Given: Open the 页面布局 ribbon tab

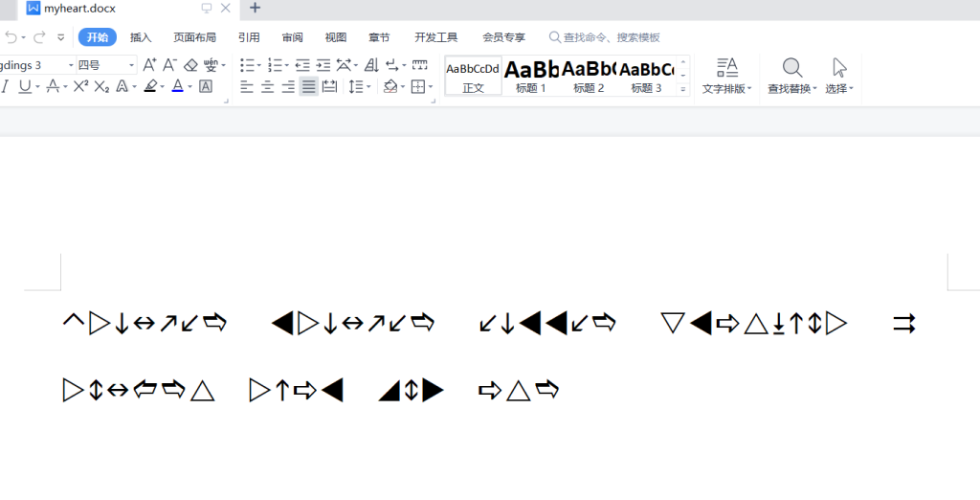Looking at the screenshot, I should click(194, 37).
